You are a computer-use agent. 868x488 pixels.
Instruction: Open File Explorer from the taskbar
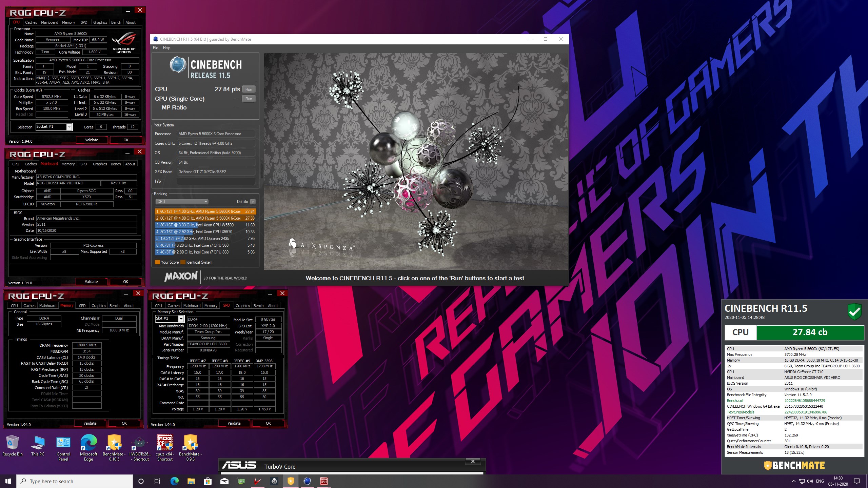point(191,481)
